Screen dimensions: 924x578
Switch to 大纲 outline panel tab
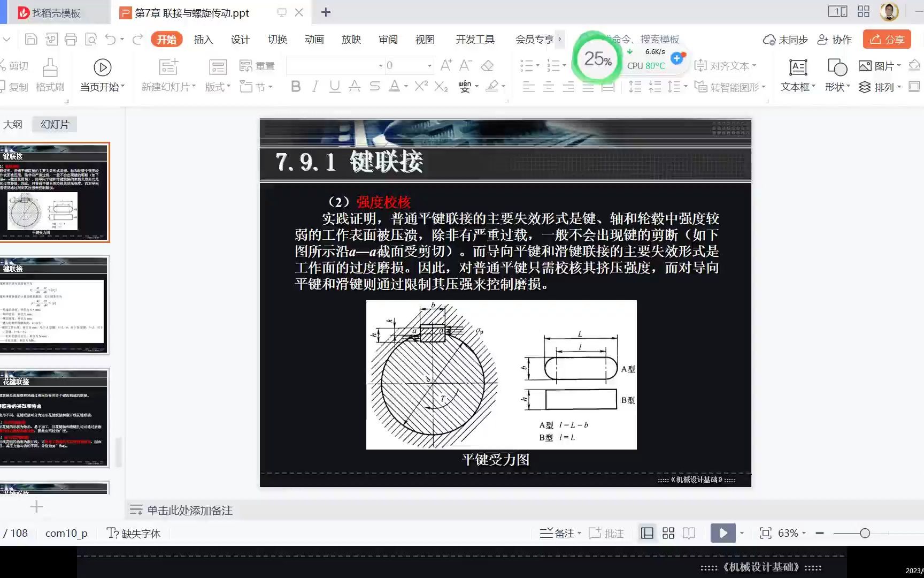pos(13,124)
